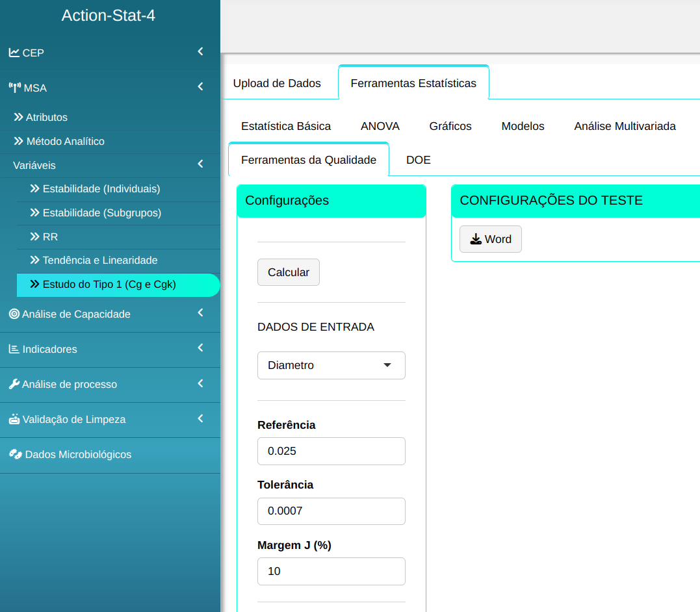Focus the Margem J (%) field
This screenshot has height=612, width=700.
331,571
